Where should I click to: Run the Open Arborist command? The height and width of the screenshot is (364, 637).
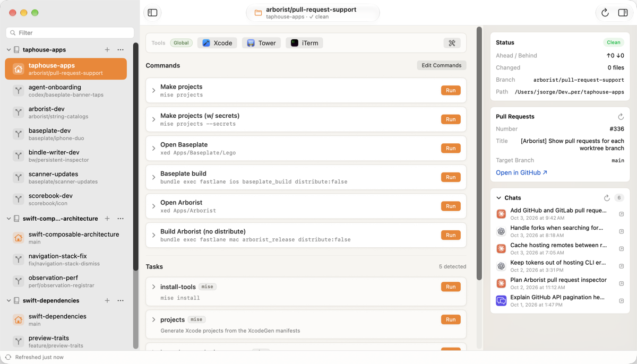pos(451,206)
